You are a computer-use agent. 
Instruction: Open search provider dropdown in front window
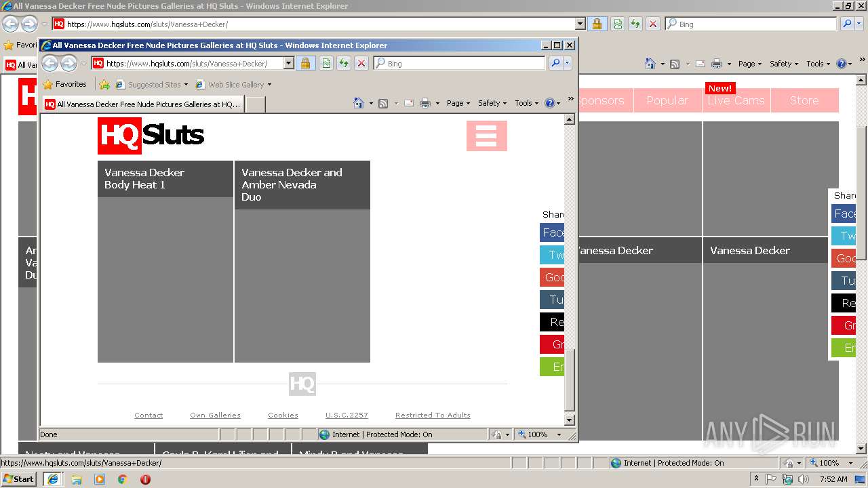[x=568, y=63]
